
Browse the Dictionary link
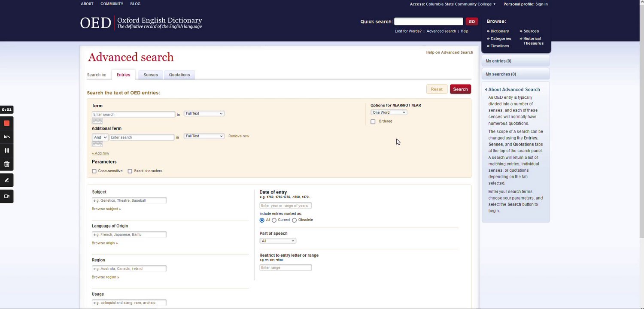(500, 31)
